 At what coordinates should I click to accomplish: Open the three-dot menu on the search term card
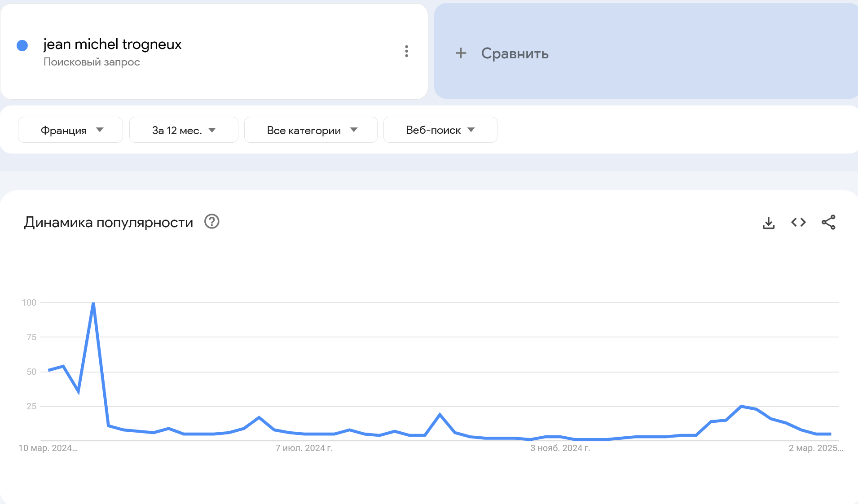(x=407, y=52)
